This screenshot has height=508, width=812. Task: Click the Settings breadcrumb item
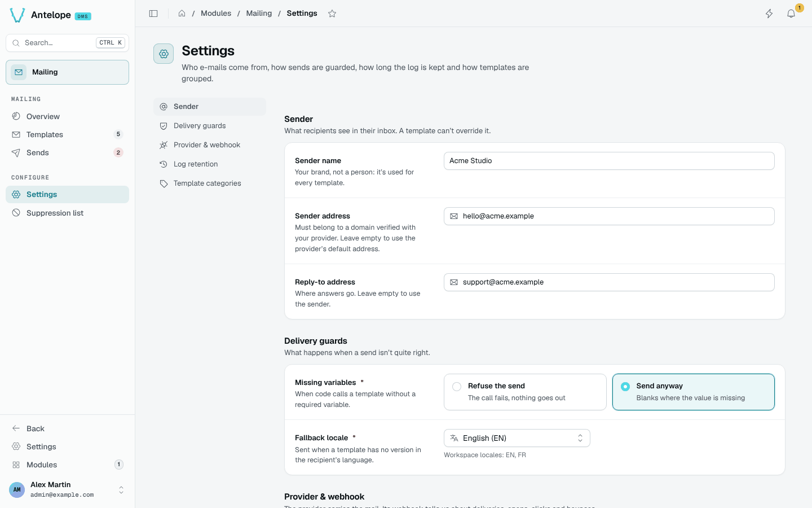pos(302,14)
